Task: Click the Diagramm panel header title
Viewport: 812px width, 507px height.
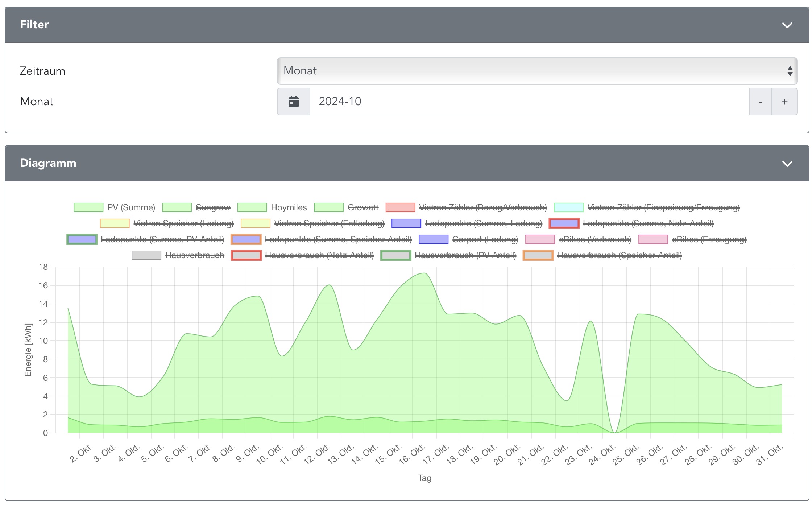Action: click(48, 163)
